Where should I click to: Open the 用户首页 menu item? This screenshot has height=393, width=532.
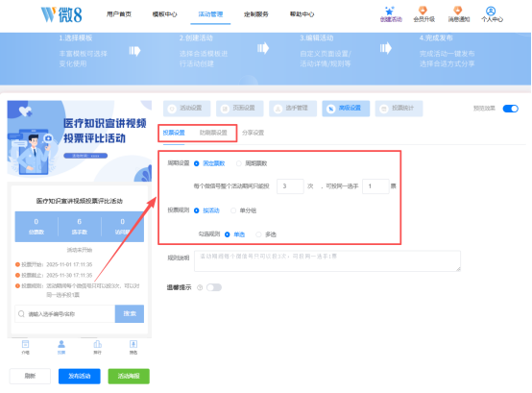119,14
